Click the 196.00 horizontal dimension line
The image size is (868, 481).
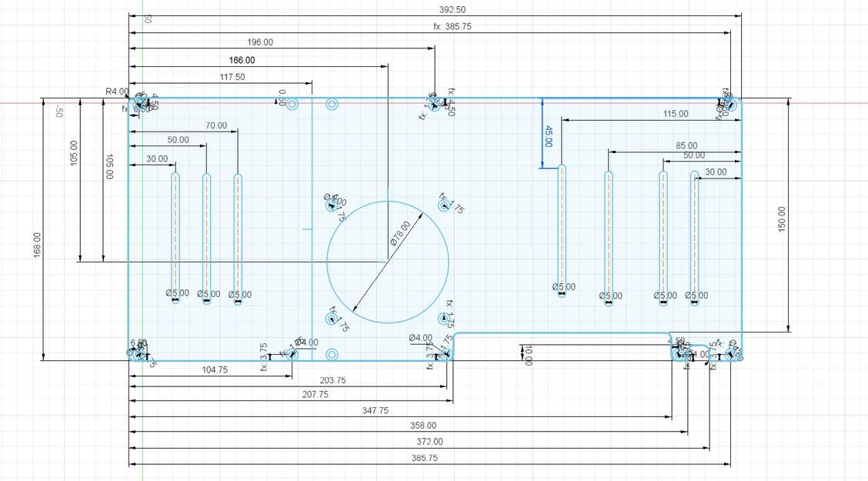pos(259,43)
